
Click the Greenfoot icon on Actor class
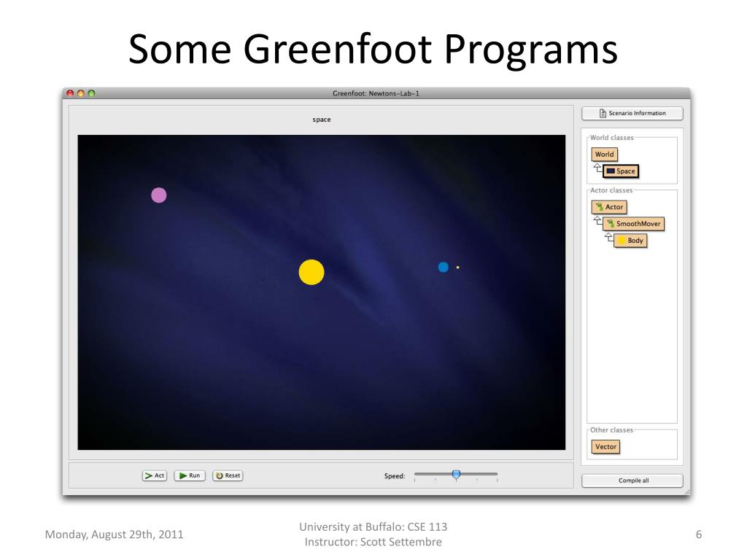(600, 206)
